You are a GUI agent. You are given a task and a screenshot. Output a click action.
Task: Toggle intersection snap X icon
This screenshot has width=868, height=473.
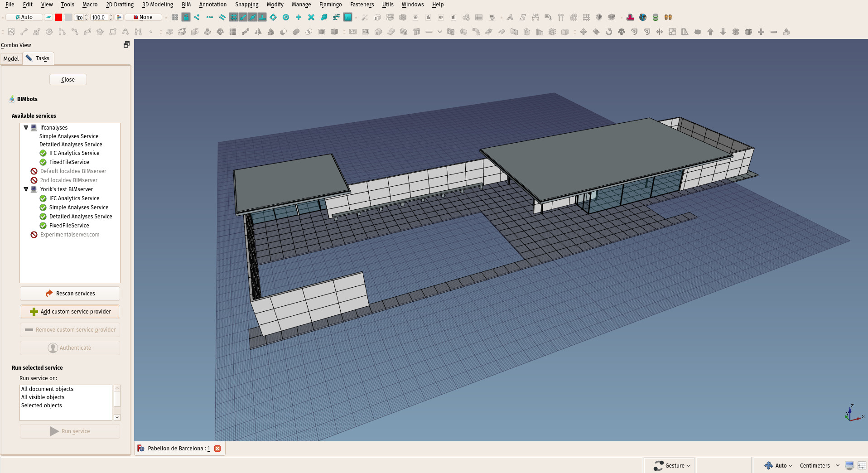click(x=311, y=17)
